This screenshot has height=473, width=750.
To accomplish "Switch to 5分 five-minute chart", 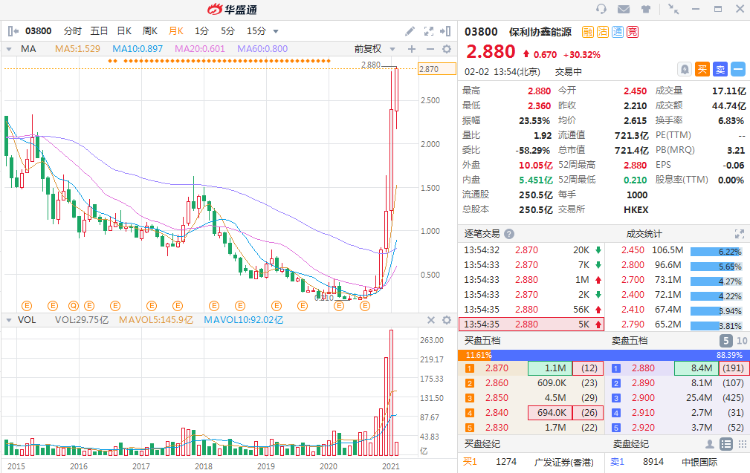I will [x=228, y=31].
